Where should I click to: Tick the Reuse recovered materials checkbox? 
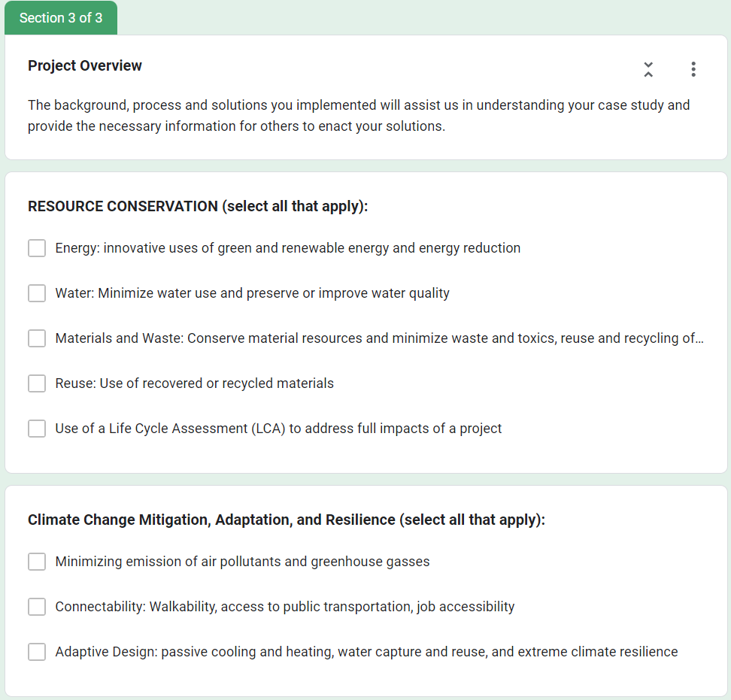click(37, 383)
